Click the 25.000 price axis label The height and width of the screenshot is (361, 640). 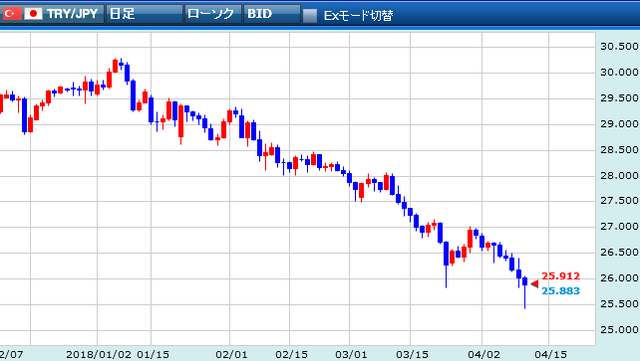coord(619,330)
